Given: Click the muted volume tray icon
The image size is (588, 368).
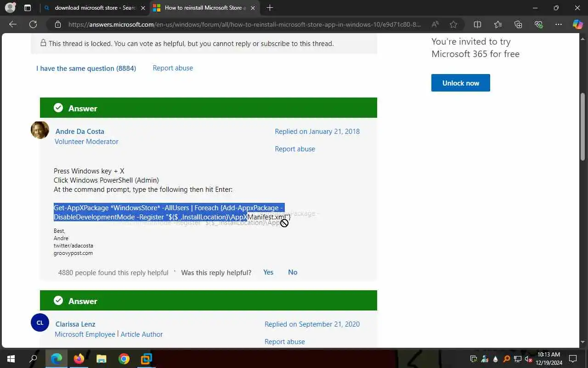Looking at the screenshot, I should 528,359.
